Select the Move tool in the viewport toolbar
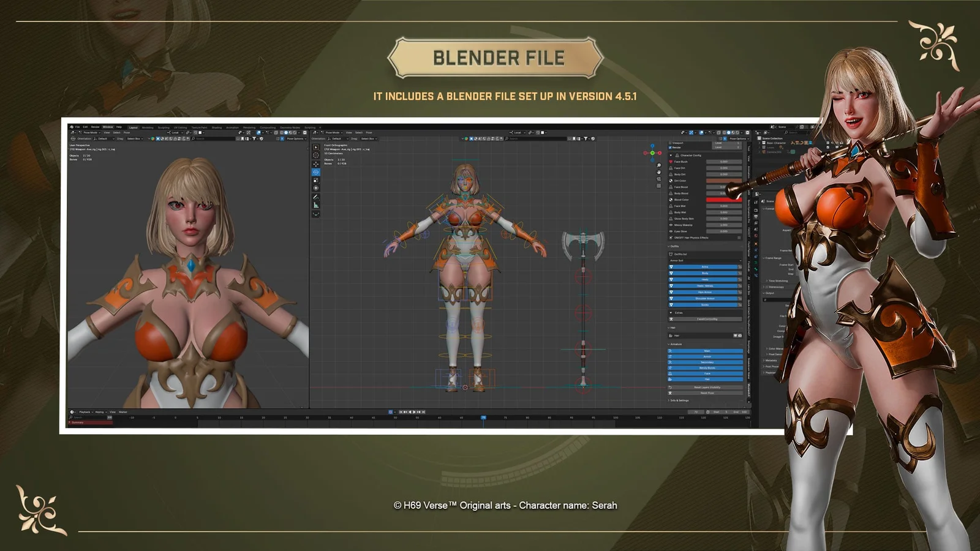This screenshot has height=551, width=980. point(316,163)
